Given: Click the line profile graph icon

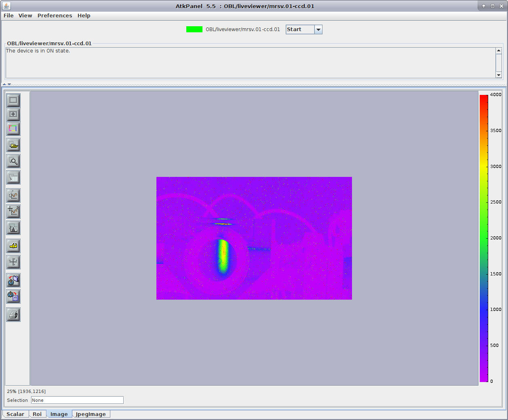Looking at the screenshot, I should pyautogui.click(x=13, y=195).
